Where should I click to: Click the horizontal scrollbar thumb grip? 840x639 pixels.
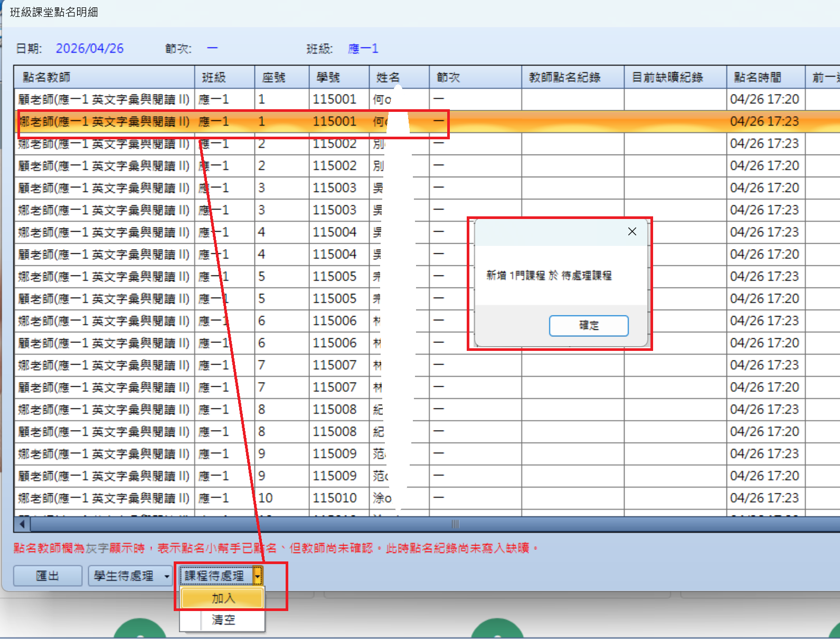tap(455, 524)
